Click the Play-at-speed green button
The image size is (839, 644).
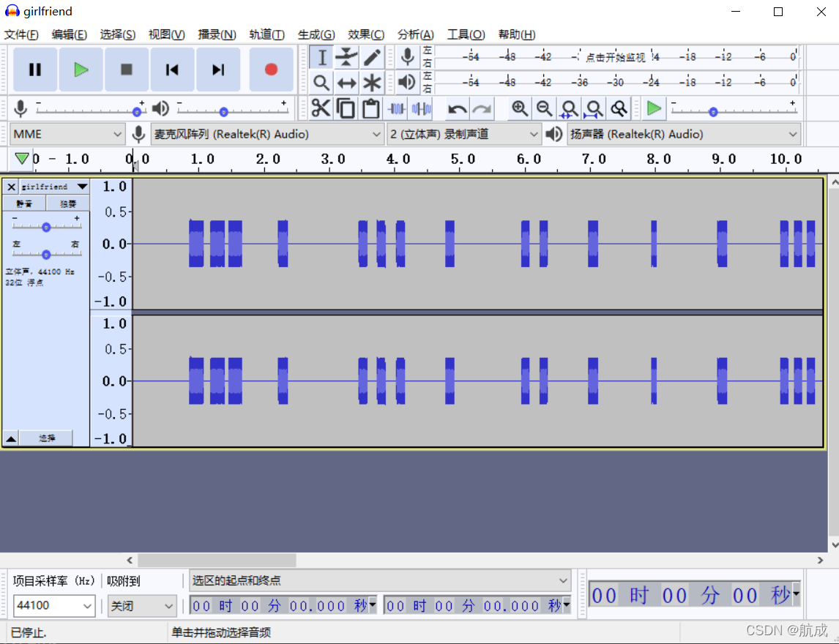tap(654, 108)
